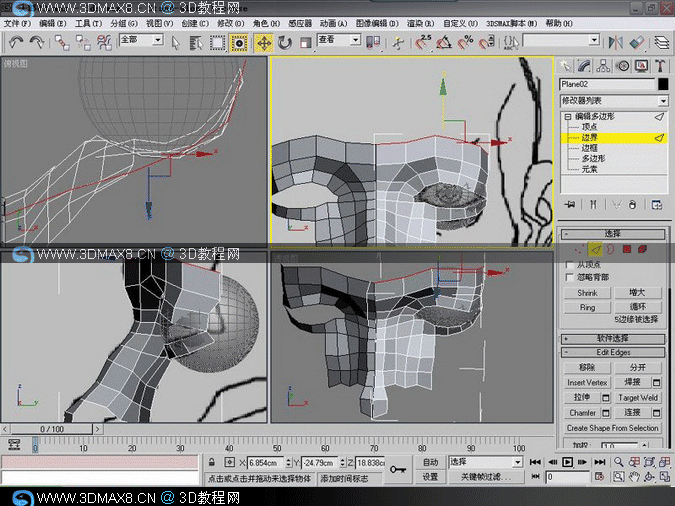Screen dimensions: 675x506
Task: Click the Mirror tool icon
Action: click(616, 42)
